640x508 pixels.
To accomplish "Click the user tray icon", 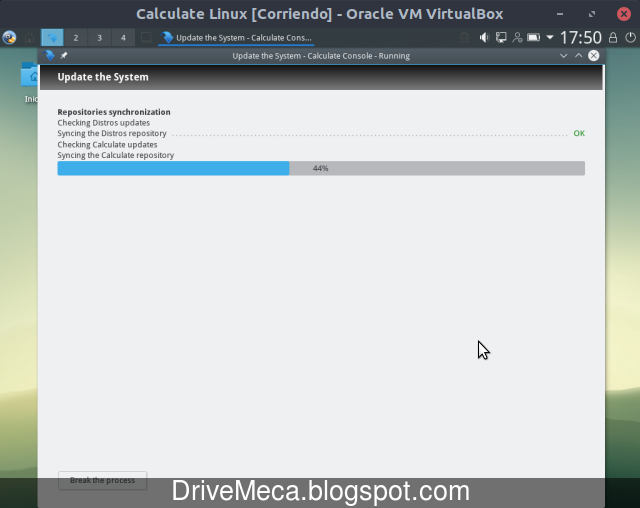I will (517, 38).
